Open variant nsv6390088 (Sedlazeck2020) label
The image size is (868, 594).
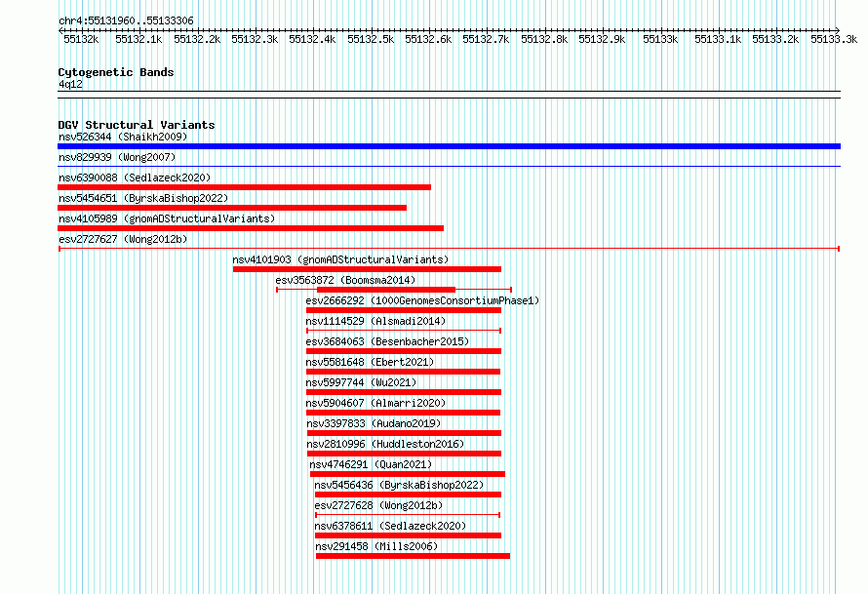pyautogui.click(x=135, y=178)
